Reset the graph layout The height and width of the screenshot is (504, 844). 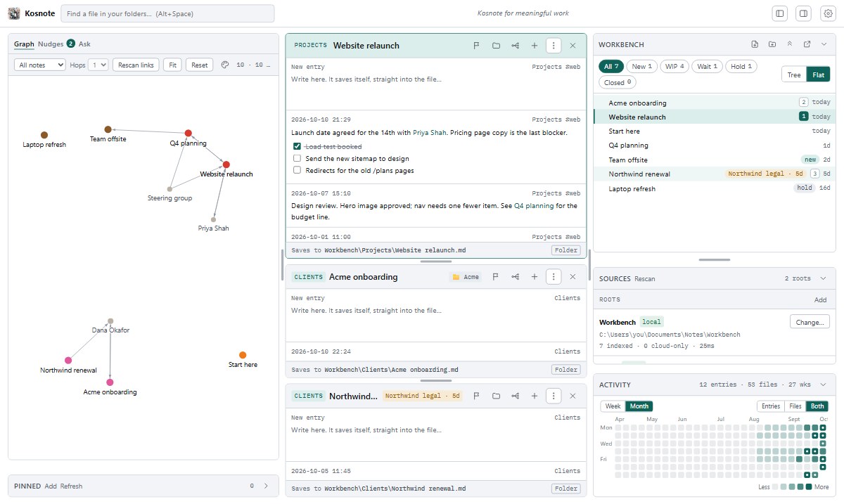click(200, 65)
